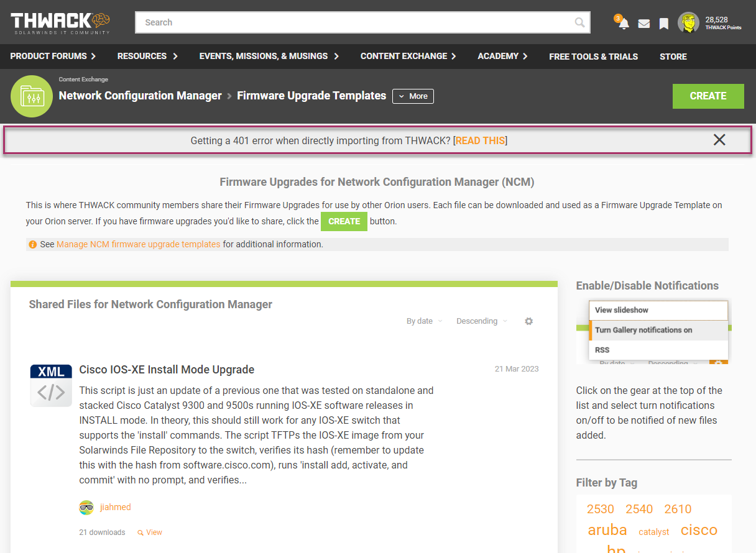The height and width of the screenshot is (553, 756).
Task: Open the More dropdown next to breadcrumb
Action: pyautogui.click(x=413, y=96)
